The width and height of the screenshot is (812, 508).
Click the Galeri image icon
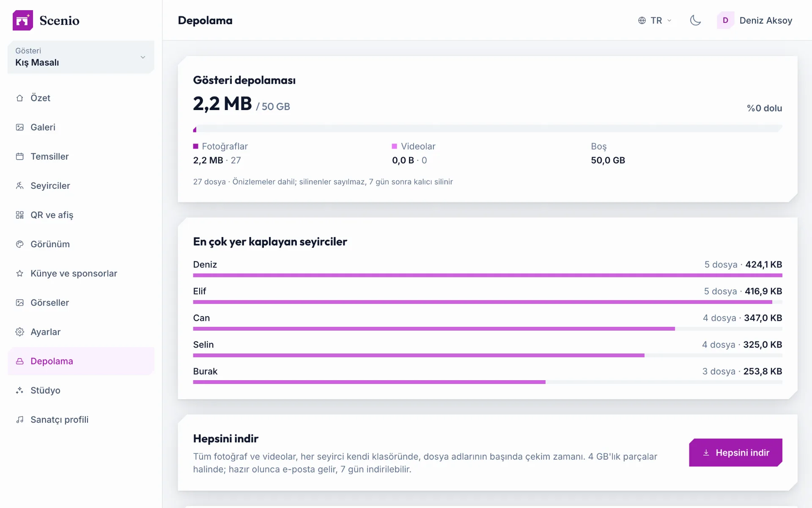(x=20, y=127)
